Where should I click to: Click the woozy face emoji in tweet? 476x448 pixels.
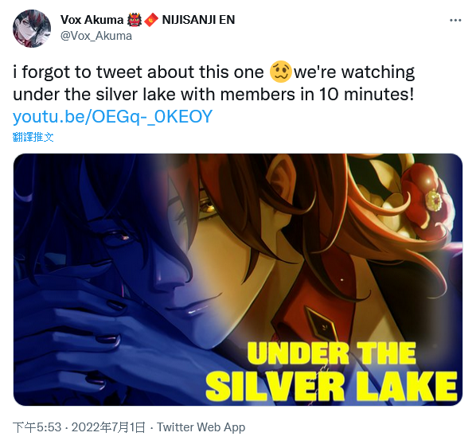(280, 72)
